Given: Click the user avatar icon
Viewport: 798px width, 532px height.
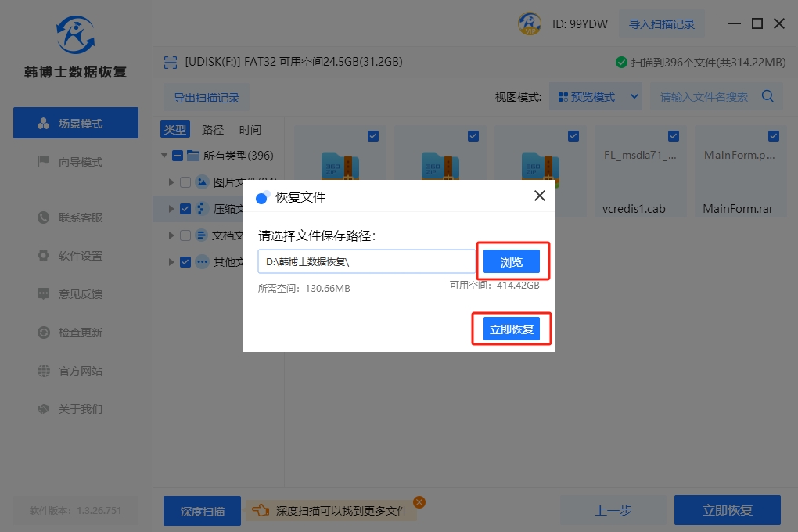Looking at the screenshot, I should pos(530,24).
